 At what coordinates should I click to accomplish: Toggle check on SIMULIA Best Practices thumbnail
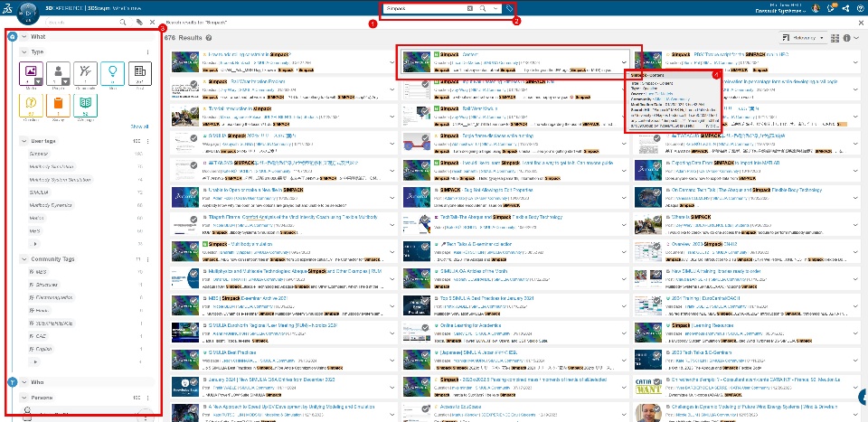point(193,354)
